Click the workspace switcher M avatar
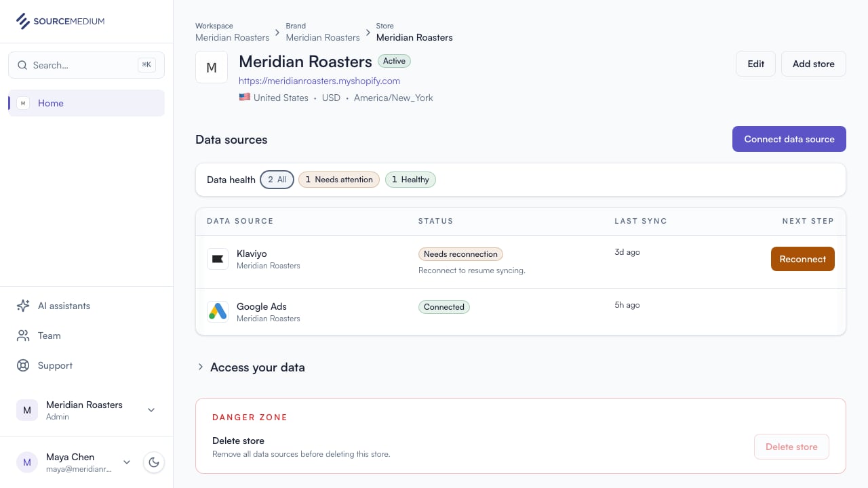Viewport: 868px width, 488px height. click(27, 410)
